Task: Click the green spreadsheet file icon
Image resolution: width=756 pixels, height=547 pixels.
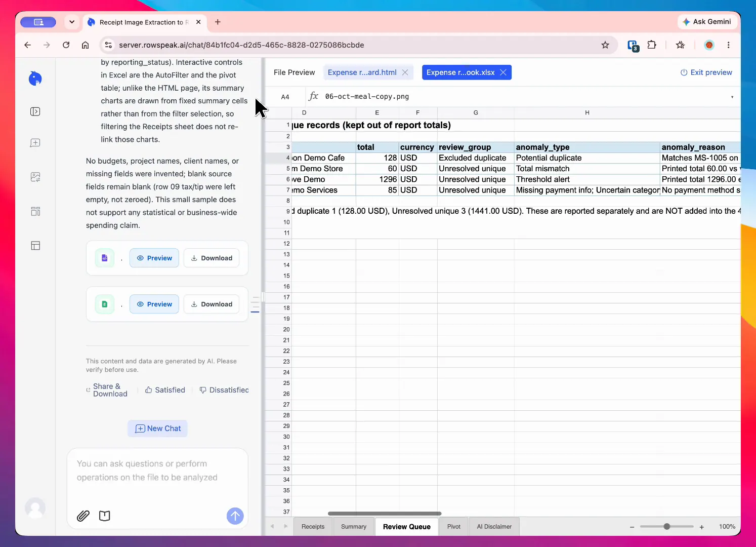Action: (105, 304)
